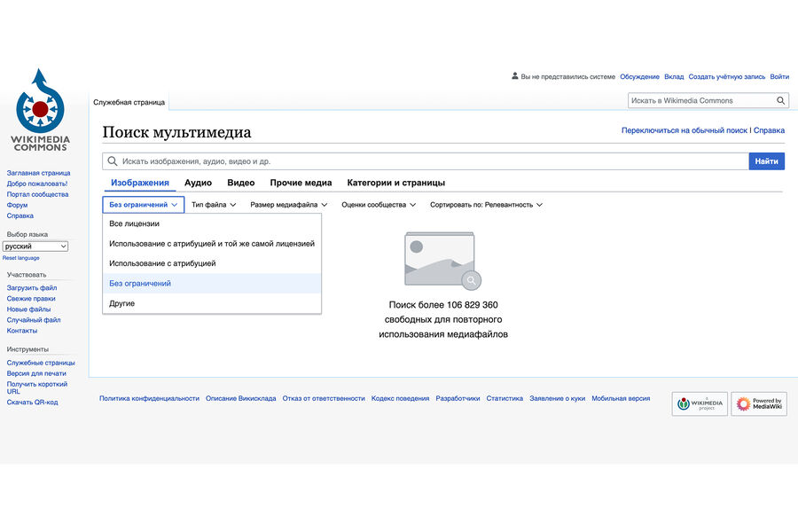Image resolution: width=798 pixels, height=532 pixels.
Task: Switch to the 'Аудио' tab
Action: [198, 183]
